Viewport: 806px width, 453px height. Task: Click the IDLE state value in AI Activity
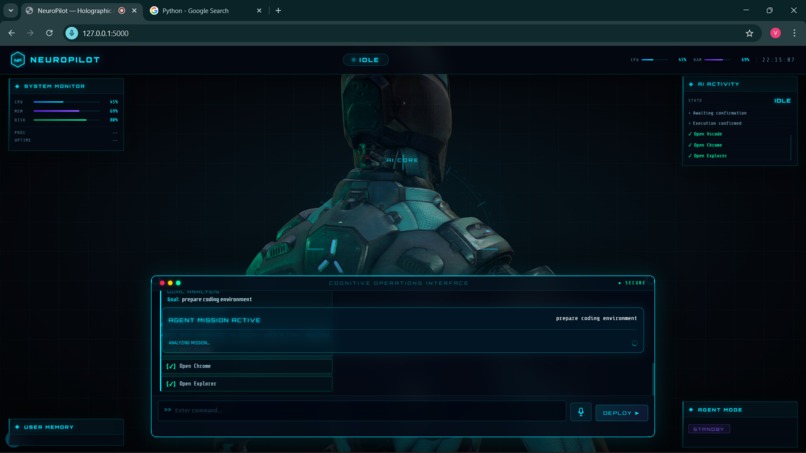coord(782,101)
